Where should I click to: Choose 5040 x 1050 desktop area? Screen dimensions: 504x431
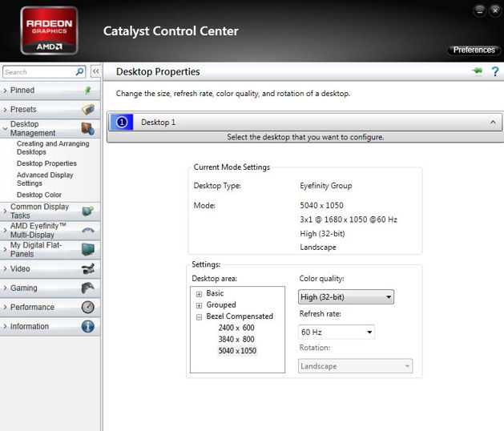[x=237, y=351]
